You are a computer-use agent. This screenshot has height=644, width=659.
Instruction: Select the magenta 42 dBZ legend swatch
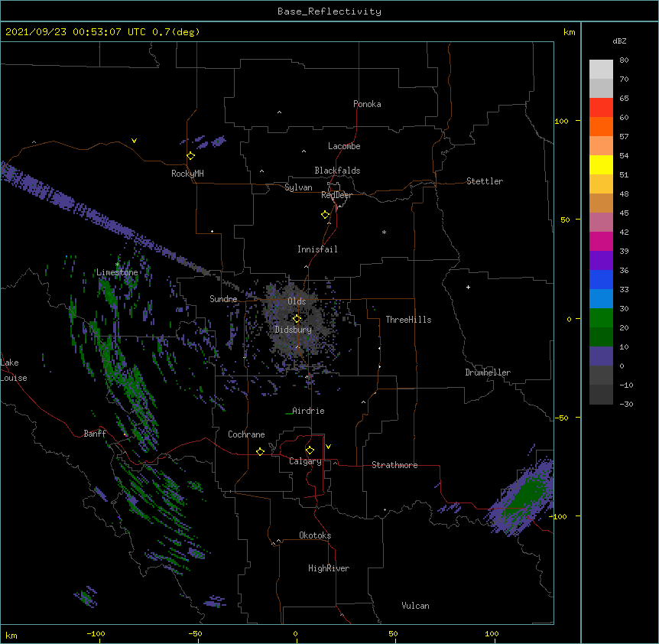click(601, 241)
